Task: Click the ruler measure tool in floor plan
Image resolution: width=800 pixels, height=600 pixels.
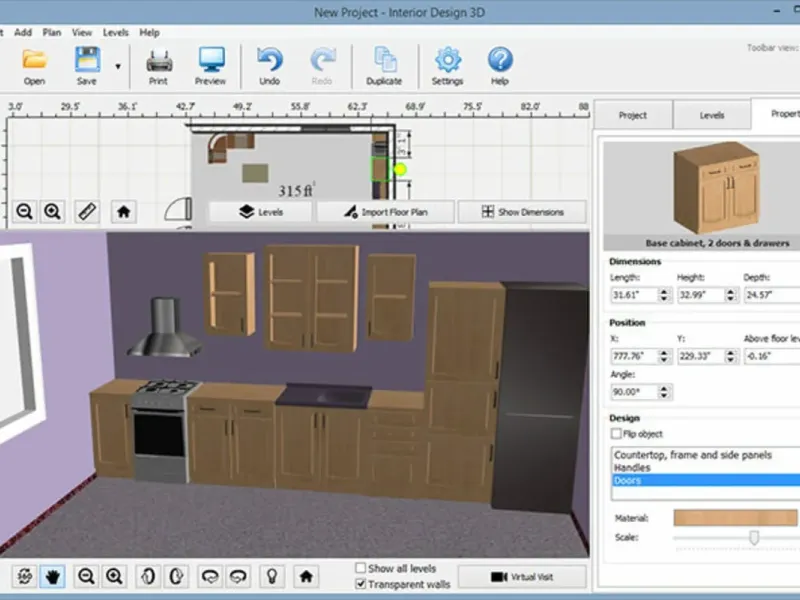Action: 87,212
